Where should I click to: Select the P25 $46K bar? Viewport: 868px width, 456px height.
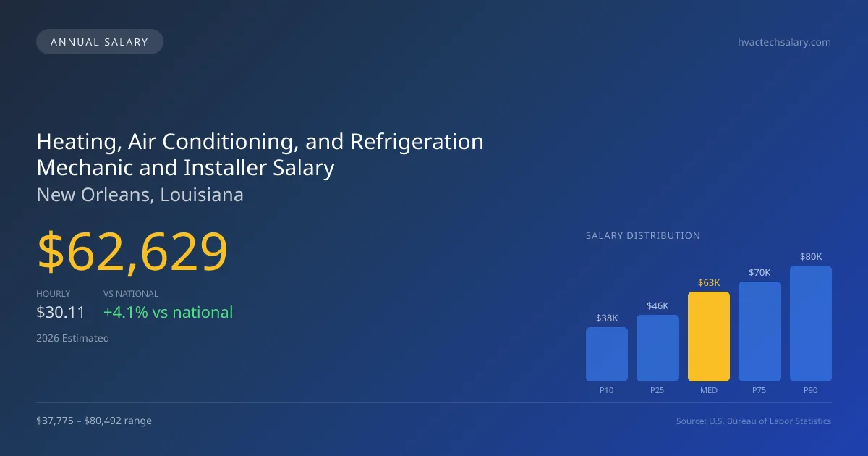tap(658, 348)
